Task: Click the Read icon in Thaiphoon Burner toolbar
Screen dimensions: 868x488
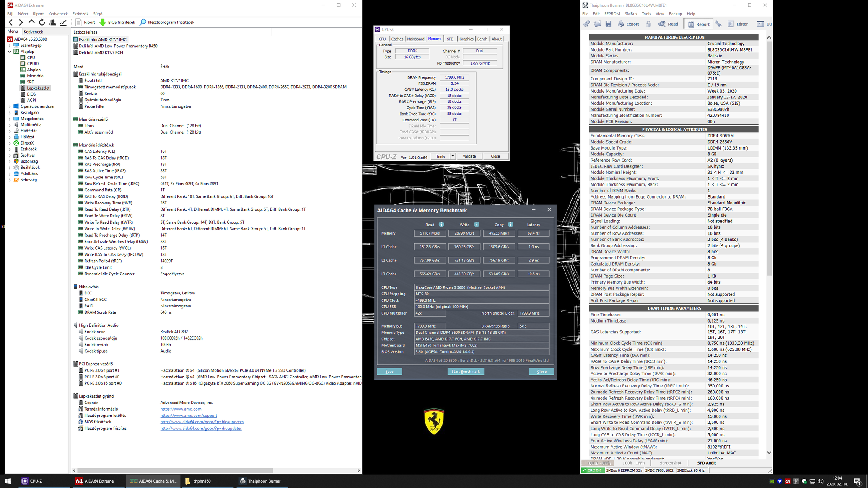Action: pos(662,24)
